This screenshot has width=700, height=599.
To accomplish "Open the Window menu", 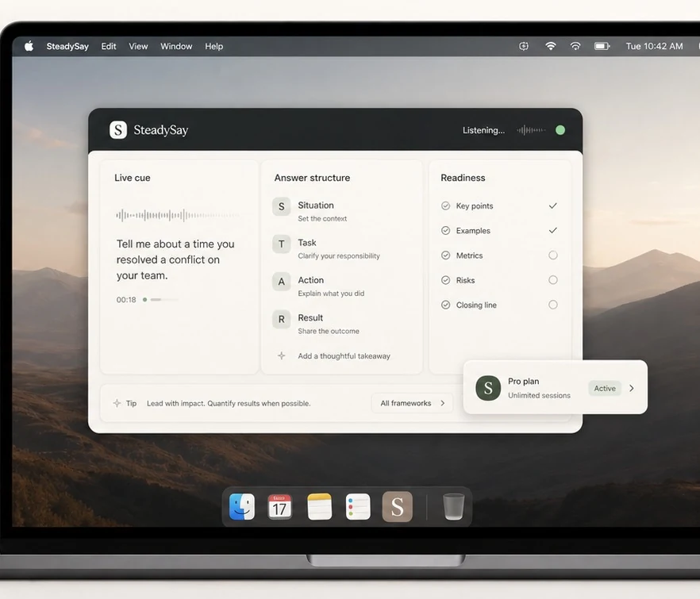I will 176,47.
